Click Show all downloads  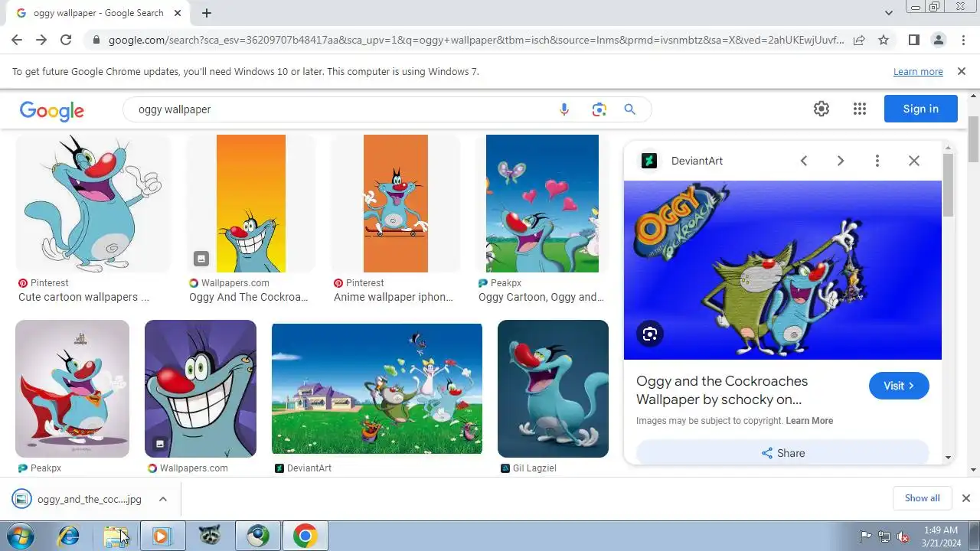(x=922, y=498)
